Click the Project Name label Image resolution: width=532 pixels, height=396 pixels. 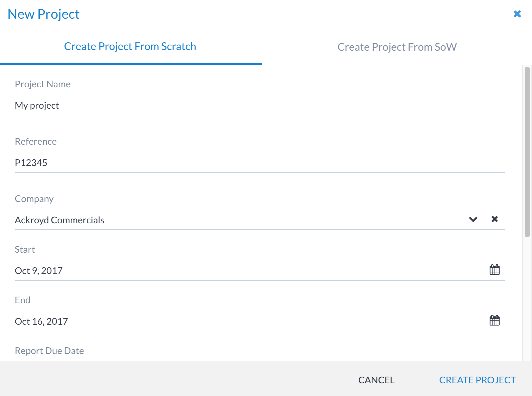tap(43, 84)
